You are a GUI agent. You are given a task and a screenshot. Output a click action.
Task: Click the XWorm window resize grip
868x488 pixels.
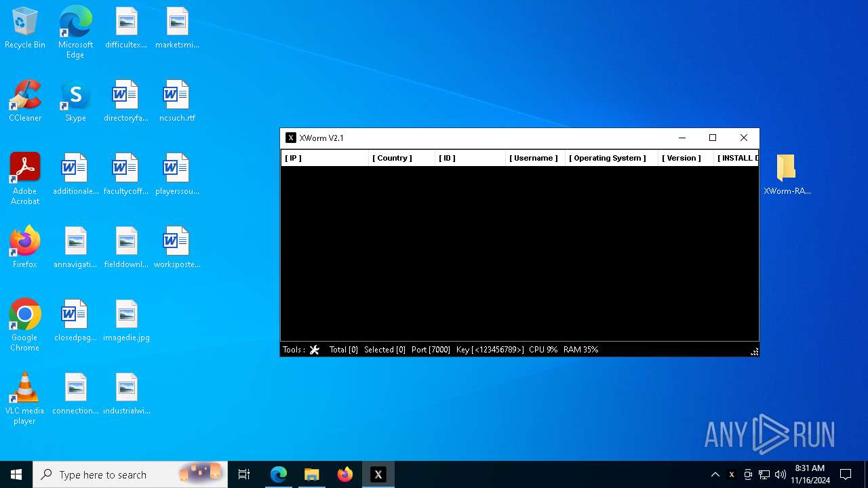(x=754, y=352)
